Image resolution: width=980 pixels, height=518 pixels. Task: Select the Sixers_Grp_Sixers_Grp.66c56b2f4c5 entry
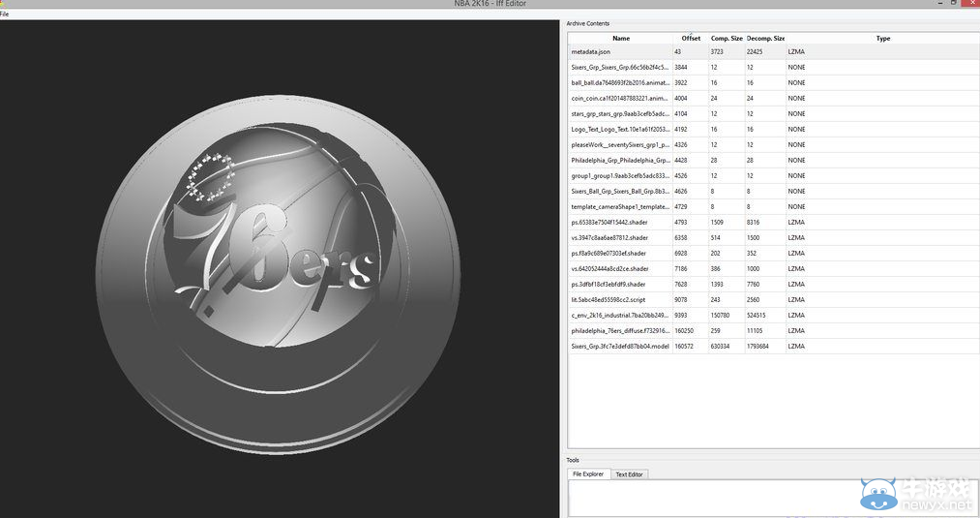coord(621,68)
